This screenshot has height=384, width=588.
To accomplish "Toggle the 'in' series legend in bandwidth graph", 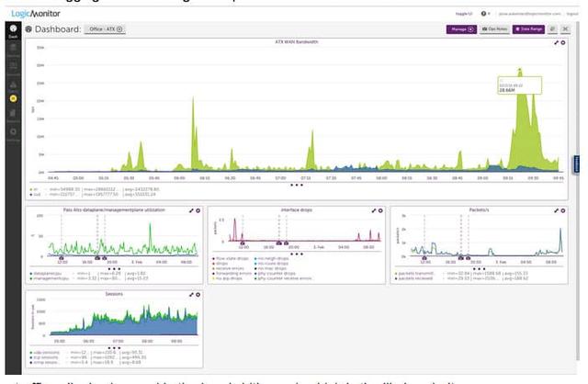I will [37, 189].
